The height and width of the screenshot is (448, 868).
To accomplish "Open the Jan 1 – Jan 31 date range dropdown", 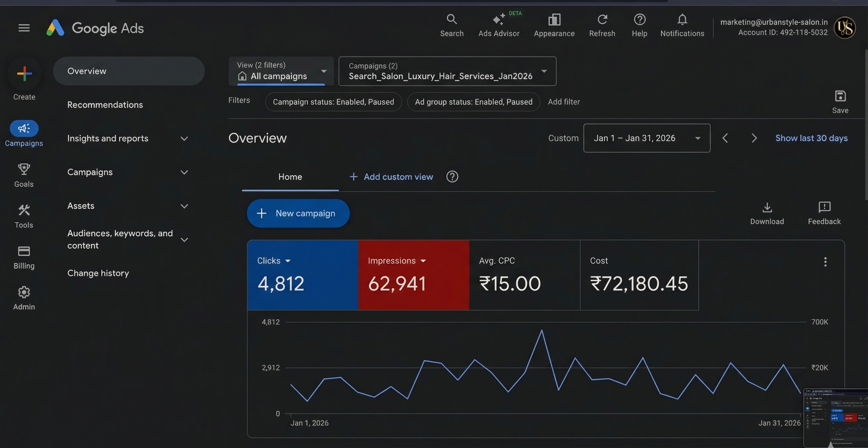I will 646,138.
